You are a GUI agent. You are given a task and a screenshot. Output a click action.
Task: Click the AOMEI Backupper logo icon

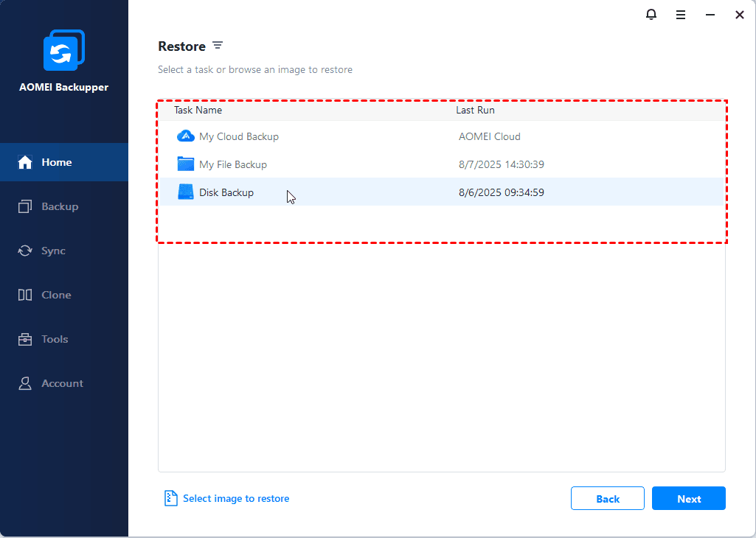point(63,52)
